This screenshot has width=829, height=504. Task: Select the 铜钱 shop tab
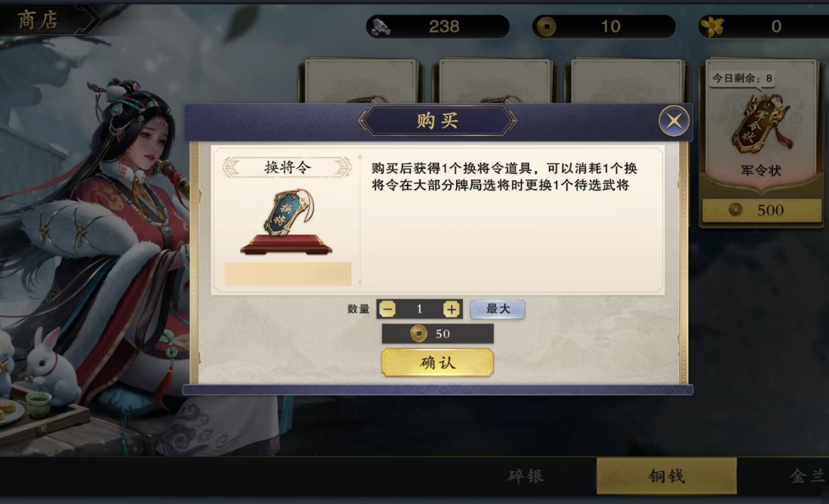[667, 476]
